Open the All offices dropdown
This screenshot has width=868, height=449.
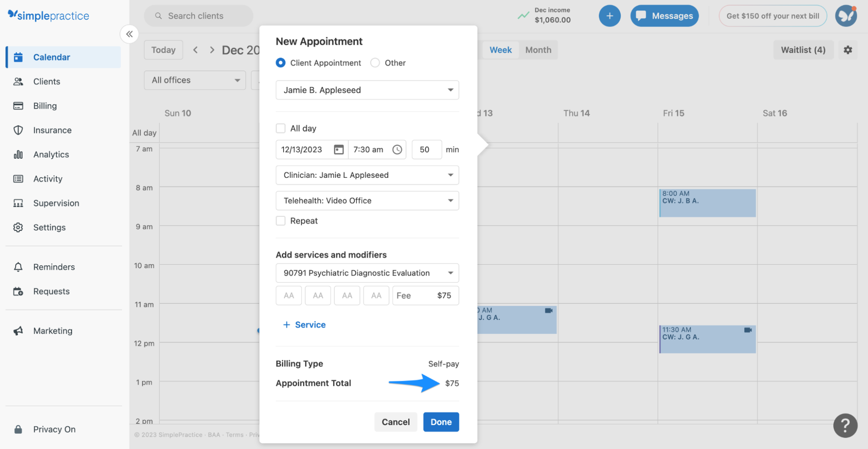click(195, 80)
